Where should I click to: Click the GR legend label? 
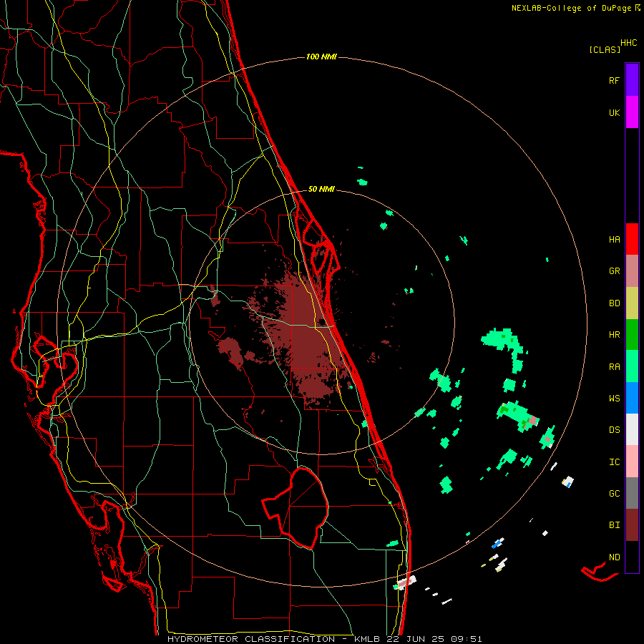pyautogui.click(x=614, y=271)
